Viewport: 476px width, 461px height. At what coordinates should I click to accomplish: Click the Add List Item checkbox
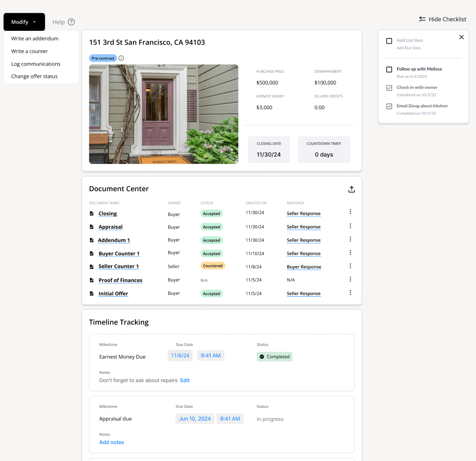coord(389,41)
